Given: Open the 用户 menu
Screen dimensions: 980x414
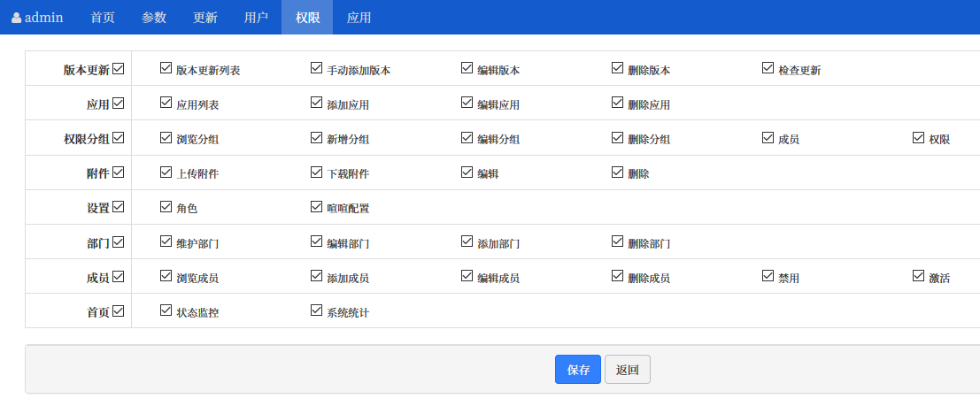Looking at the screenshot, I should 256,18.
